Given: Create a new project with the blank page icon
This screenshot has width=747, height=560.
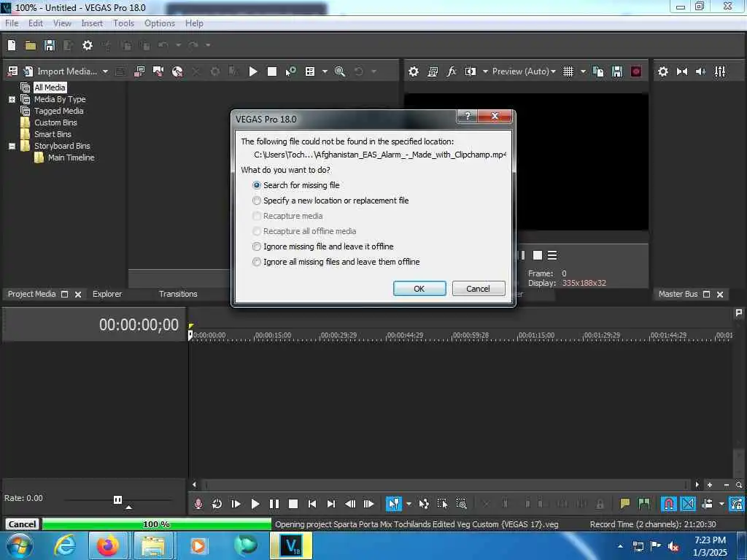Looking at the screenshot, I should (12, 45).
